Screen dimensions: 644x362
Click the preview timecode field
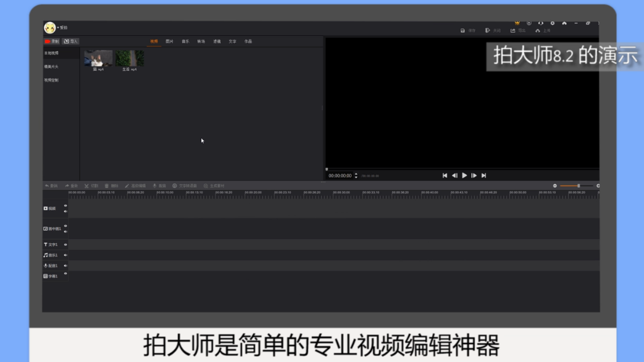click(x=340, y=176)
